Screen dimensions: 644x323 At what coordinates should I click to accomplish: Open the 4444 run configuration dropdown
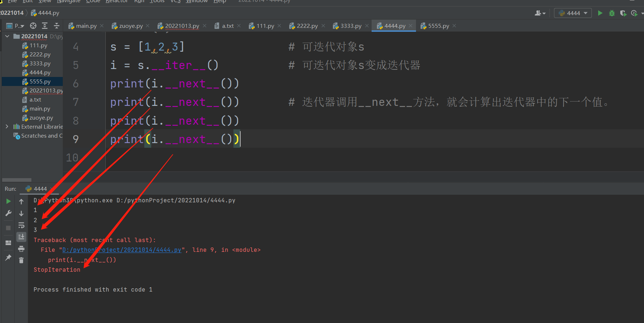click(573, 13)
